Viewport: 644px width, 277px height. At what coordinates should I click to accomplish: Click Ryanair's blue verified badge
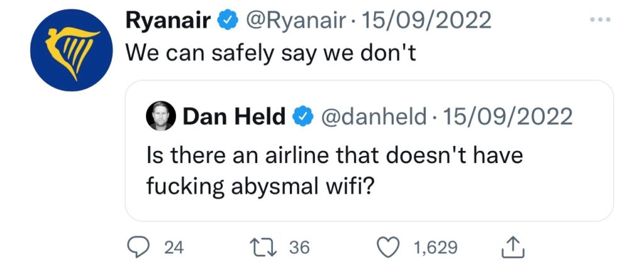coord(228,23)
